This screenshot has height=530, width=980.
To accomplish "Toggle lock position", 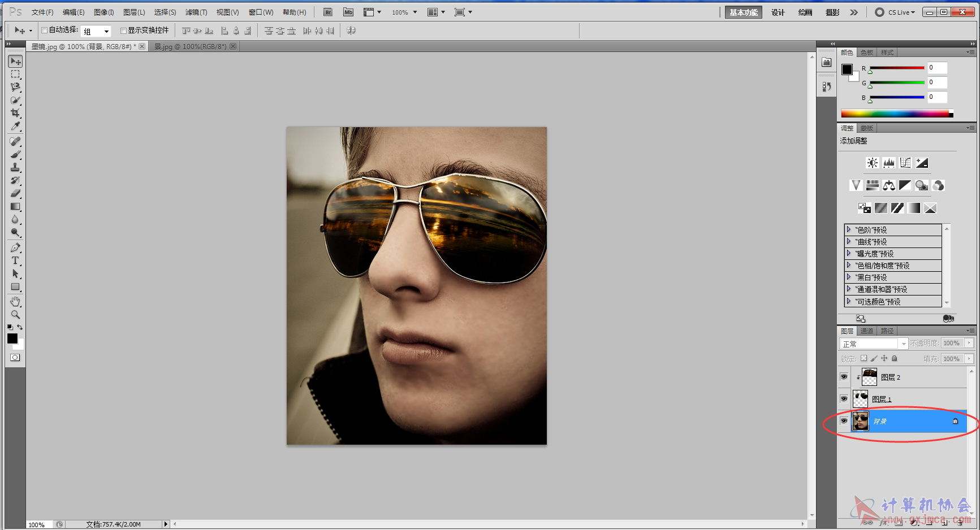I will point(884,358).
